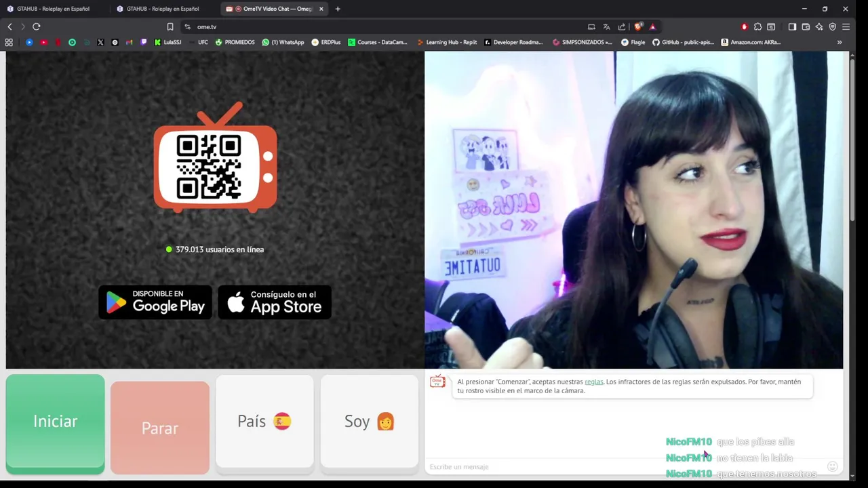Open the Courses - DataCamp bookmark

tap(378, 42)
